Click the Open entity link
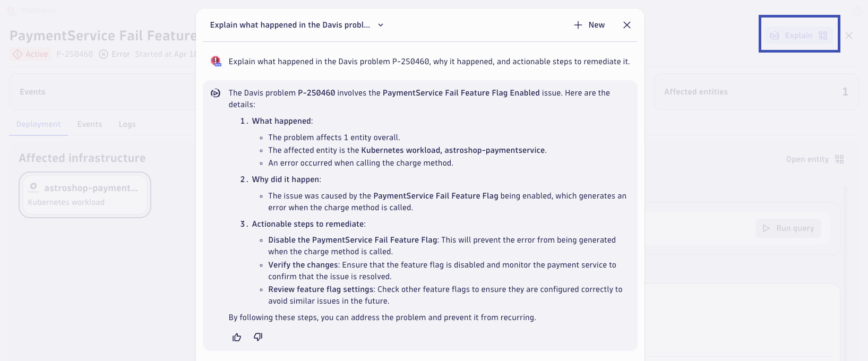 click(807, 159)
